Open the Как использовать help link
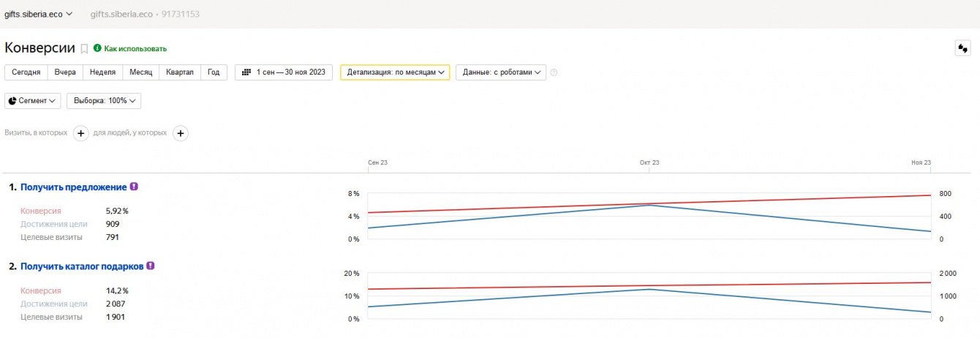 point(135,49)
